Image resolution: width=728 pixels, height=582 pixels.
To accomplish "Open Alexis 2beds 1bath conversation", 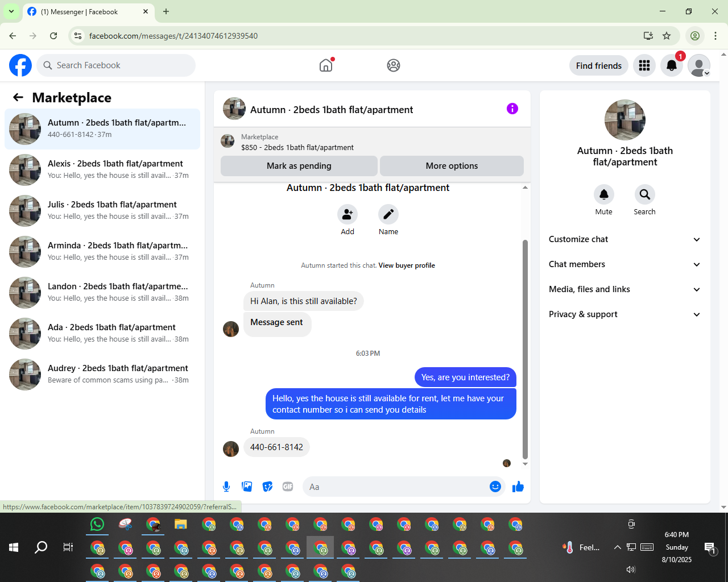I will click(102, 170).
